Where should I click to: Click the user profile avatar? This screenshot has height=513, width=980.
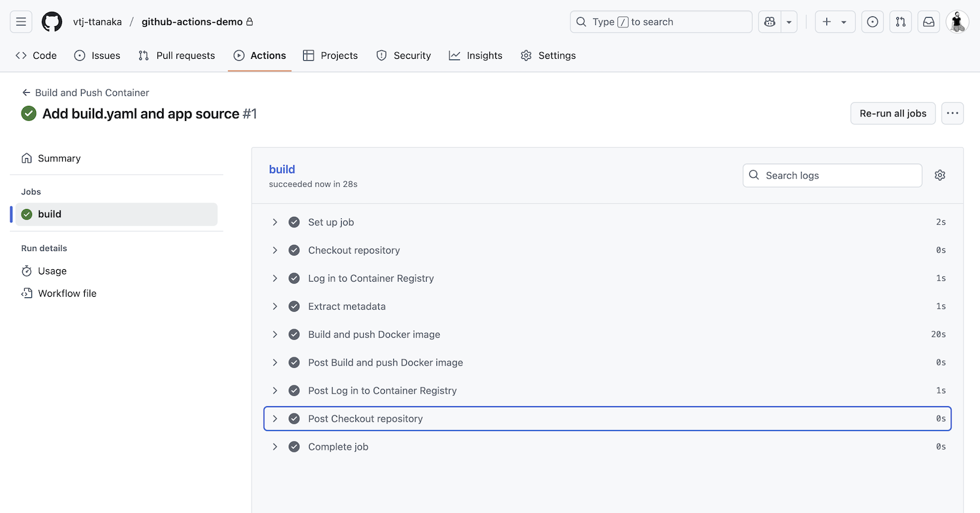pyautogui.click(x=957, y=22)
